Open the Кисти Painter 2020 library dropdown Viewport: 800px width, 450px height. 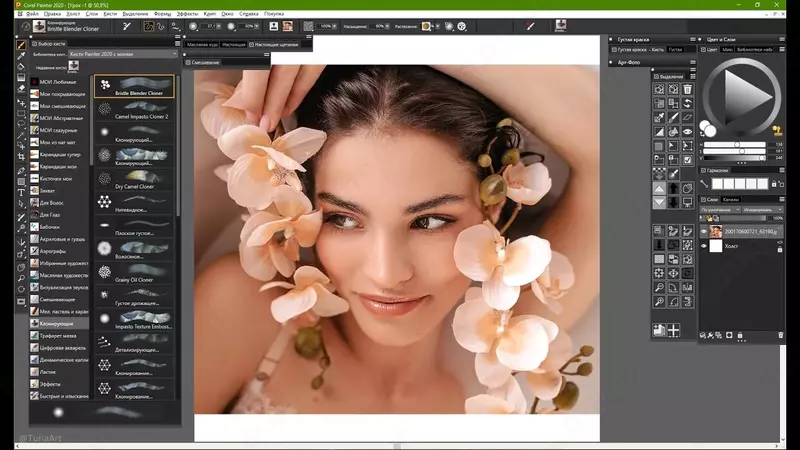(122, 54)
